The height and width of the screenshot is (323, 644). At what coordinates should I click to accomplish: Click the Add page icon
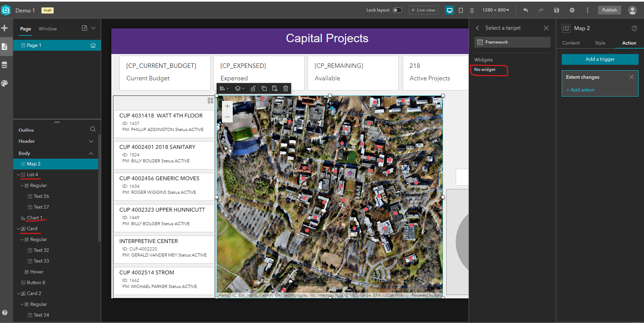click(x=84, y=28)
